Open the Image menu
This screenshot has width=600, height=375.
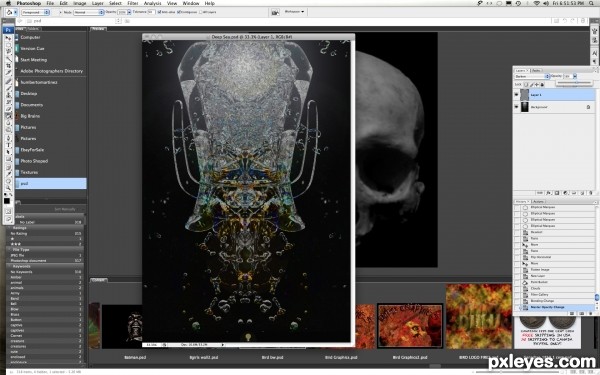[80, 3]
